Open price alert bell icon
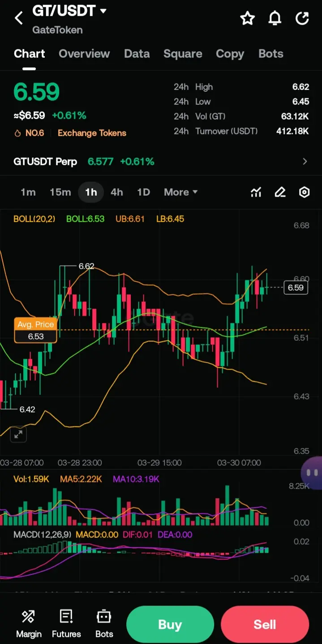 coord(275,18)
